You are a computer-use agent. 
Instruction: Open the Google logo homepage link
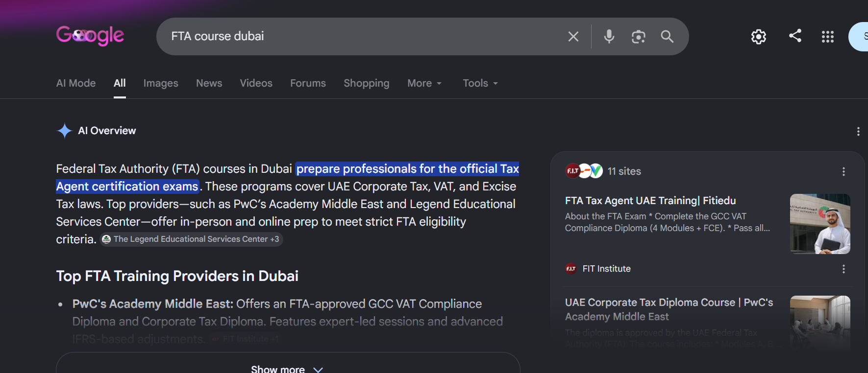click(x=90, y=36)
